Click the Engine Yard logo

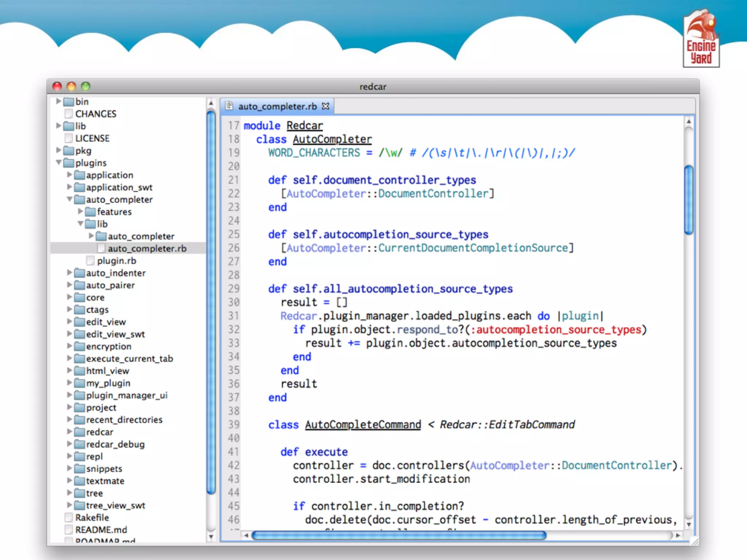(x=701, y=39)
